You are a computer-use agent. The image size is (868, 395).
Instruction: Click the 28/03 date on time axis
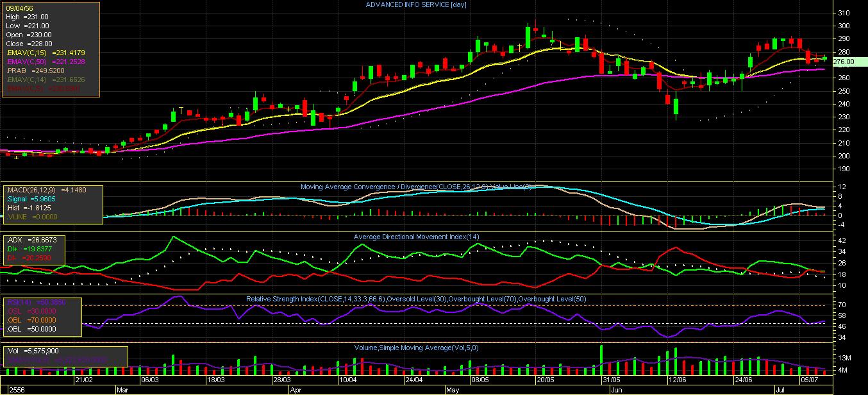tap(282, 380)
